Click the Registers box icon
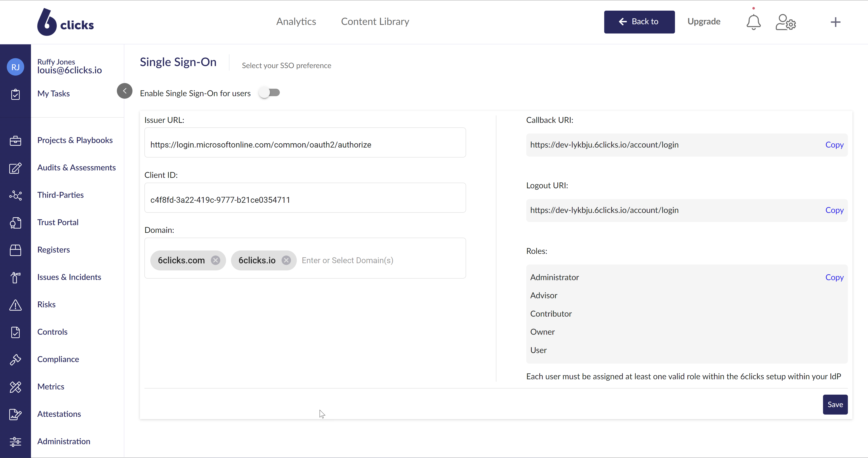Screen dimensions: 868x458 16,250
